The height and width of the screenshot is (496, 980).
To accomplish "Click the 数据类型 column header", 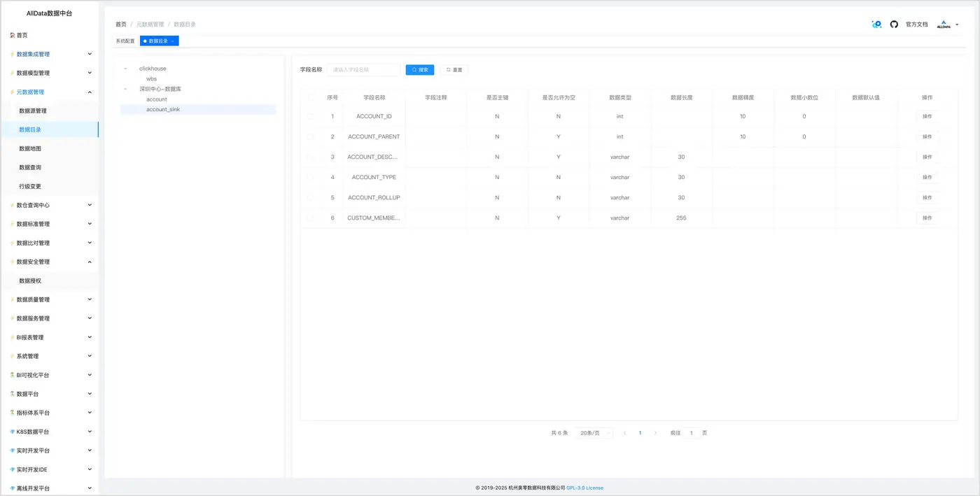I will click(620, 97).
